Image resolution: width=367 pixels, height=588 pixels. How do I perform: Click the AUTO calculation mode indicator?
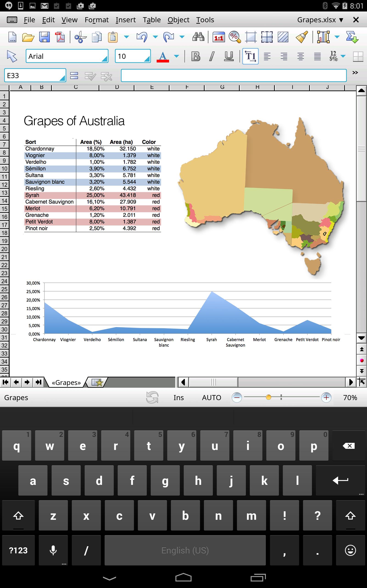(211, 398)
